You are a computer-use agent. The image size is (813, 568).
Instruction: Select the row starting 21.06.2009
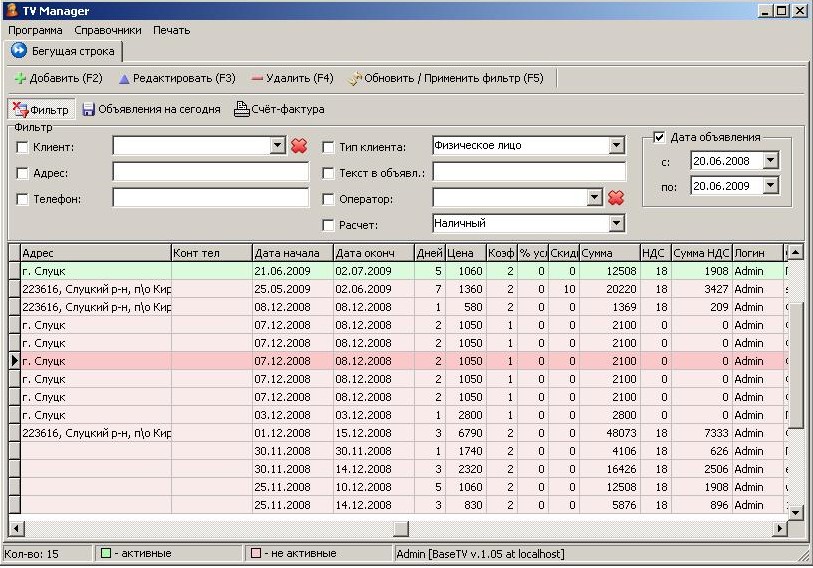point(398,271)
